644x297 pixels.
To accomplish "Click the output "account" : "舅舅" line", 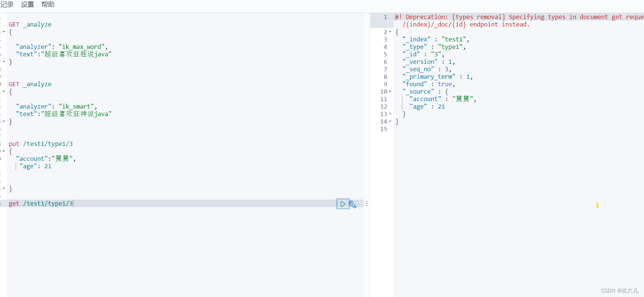I will click(443, 99).
